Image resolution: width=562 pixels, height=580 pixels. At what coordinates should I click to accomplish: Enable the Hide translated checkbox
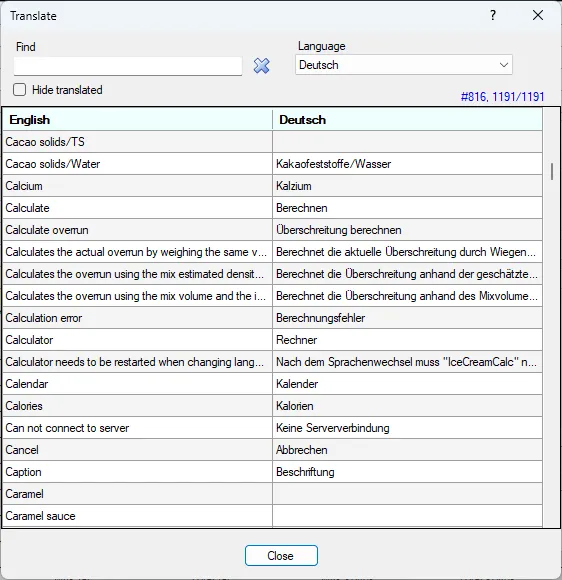click(x=20, y=90)
